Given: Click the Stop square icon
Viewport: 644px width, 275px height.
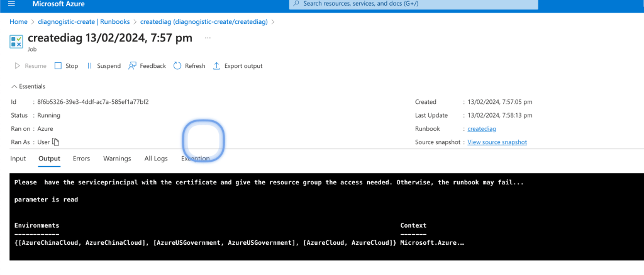Looking at the screenshot, I should [x=58, y=66].
